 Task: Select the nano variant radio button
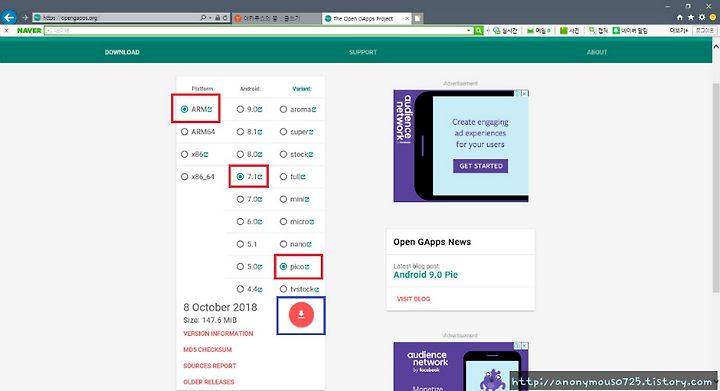[x=283, y=244]
